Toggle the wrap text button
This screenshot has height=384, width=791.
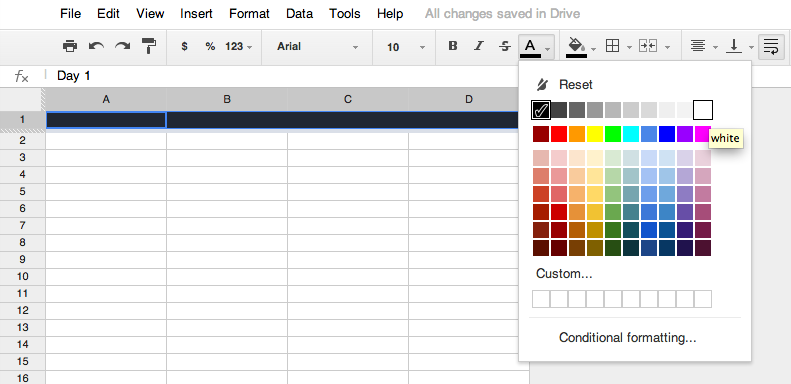[x=770, y=46]
